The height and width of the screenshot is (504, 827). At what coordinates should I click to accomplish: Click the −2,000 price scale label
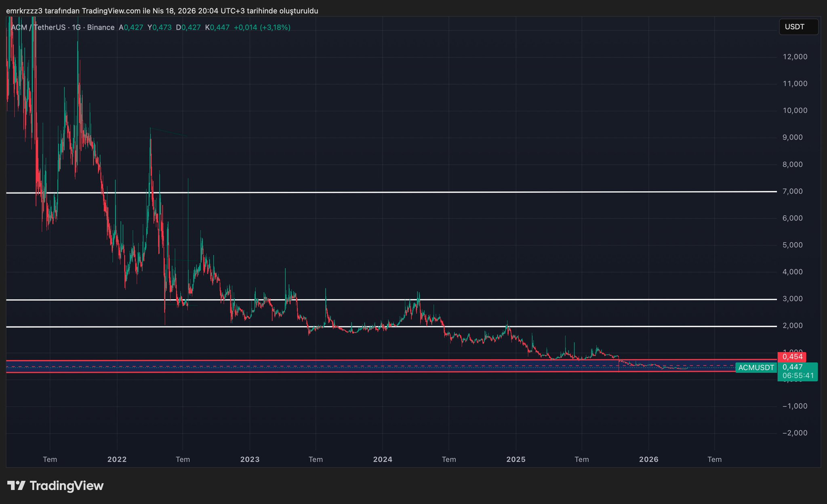(794, 433)
